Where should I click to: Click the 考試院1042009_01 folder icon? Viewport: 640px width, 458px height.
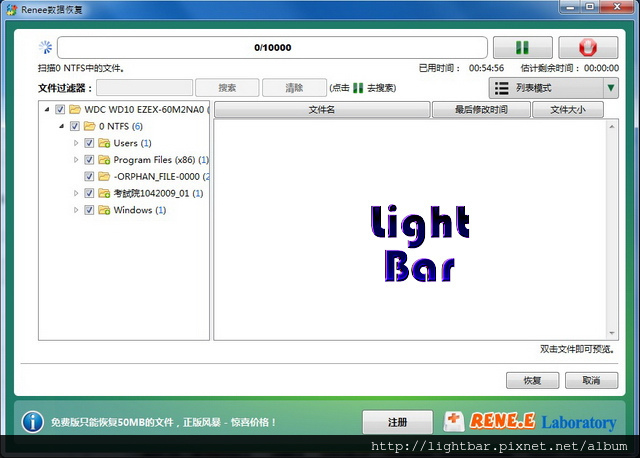[104, 193]
